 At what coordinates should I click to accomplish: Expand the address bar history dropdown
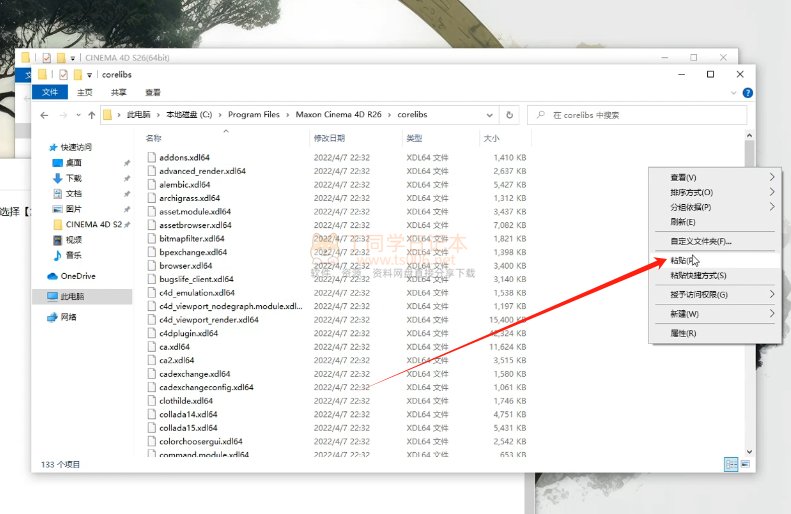click(x=488, y=115)
